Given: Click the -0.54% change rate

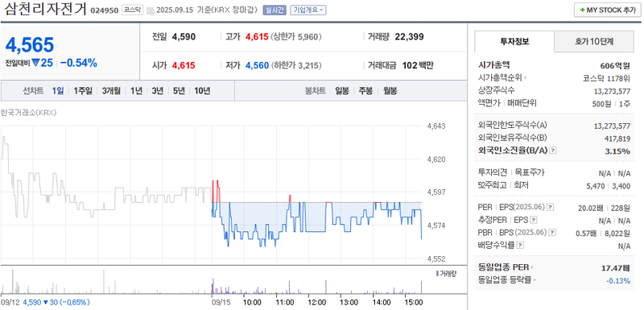Looking at the screenshot, I should tap(79, 64).
